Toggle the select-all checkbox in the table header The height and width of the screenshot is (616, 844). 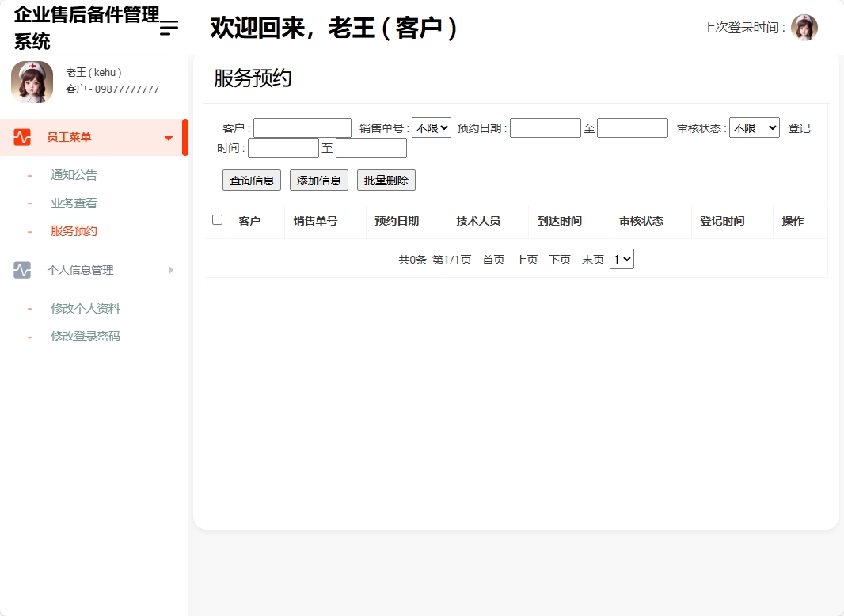(x=217, y=221)
